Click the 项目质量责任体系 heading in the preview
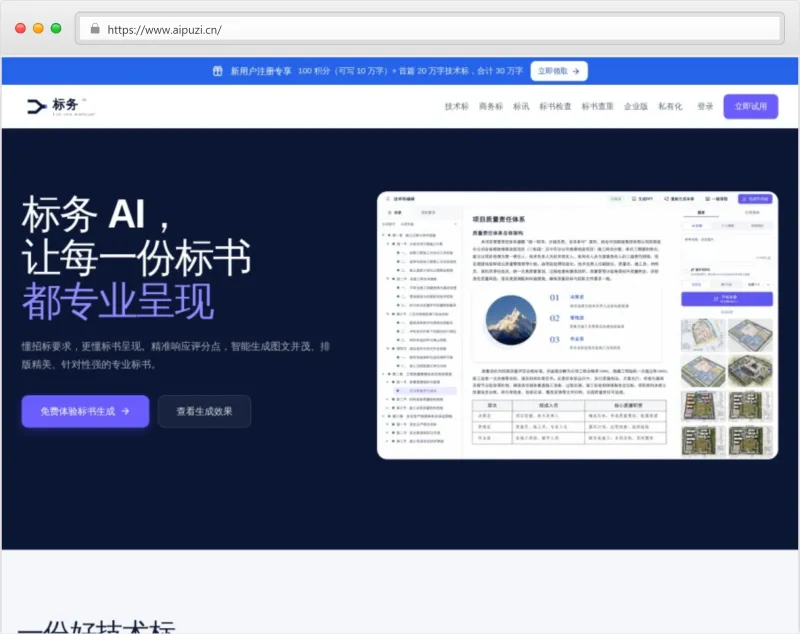800x634 pixels. tap(498, 219)
